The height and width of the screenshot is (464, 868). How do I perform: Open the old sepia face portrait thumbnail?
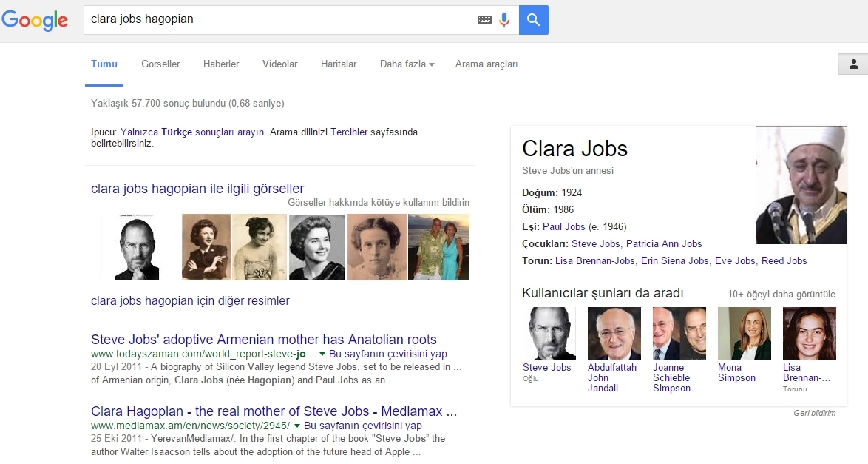pyautogui.click(x=377, y=246)
